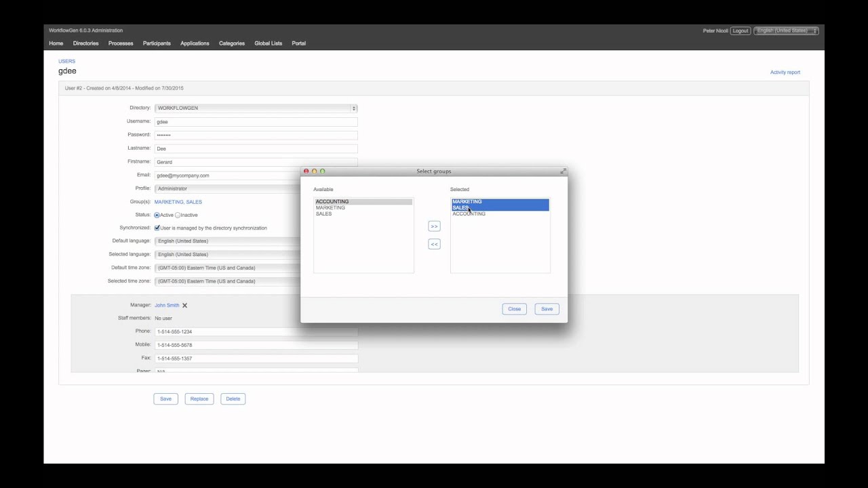Click the Username input field
The width and height of the screenshot is (868, 488).
256,122
